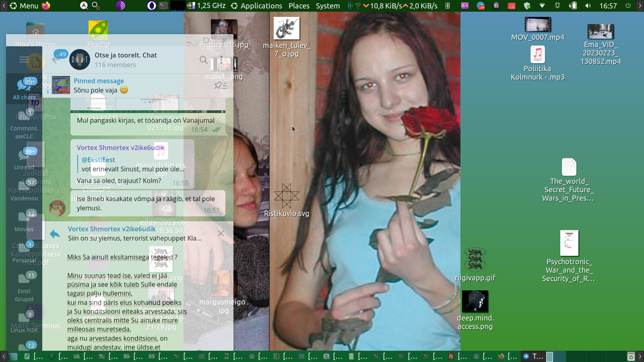Switch to the All chats folder
The height and width of the screenshot is (362, 644).
(x=24, y=89)
